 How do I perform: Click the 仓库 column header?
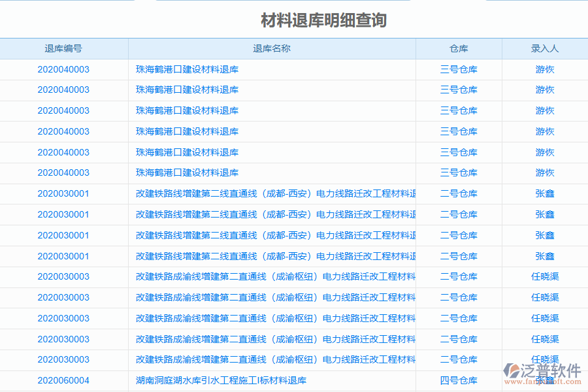click(458, 48)
